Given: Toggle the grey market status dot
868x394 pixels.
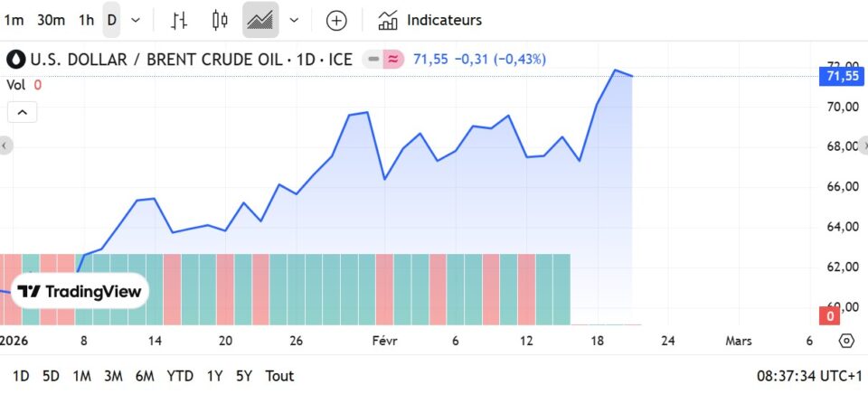Looking at the screenshot, I should point(373,60).
